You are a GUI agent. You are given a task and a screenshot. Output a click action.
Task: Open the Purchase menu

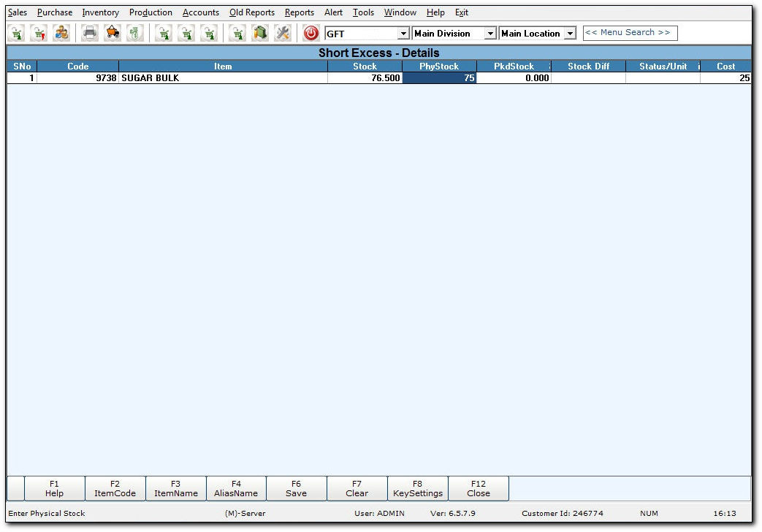click(x=54, y=12)
